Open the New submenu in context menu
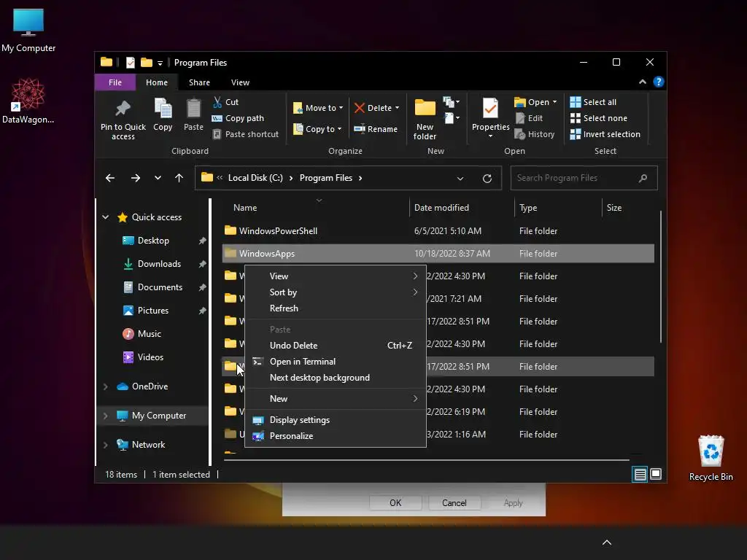The width and height of the screenshot is (747, 560). click(x=336, y=399)
